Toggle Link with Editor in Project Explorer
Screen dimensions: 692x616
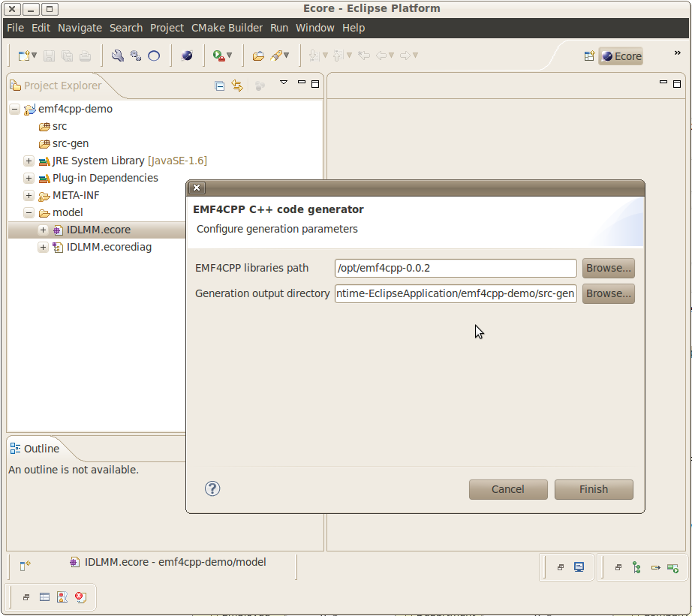(237, 86)
